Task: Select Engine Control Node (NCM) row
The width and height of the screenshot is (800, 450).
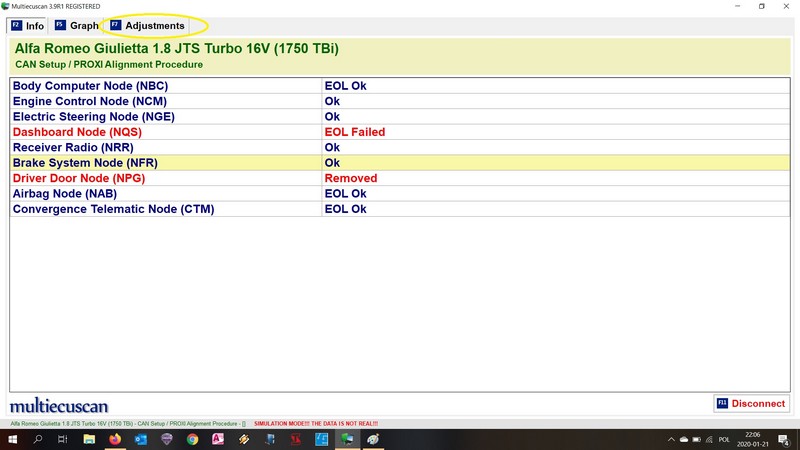Action: pos(400,101)
